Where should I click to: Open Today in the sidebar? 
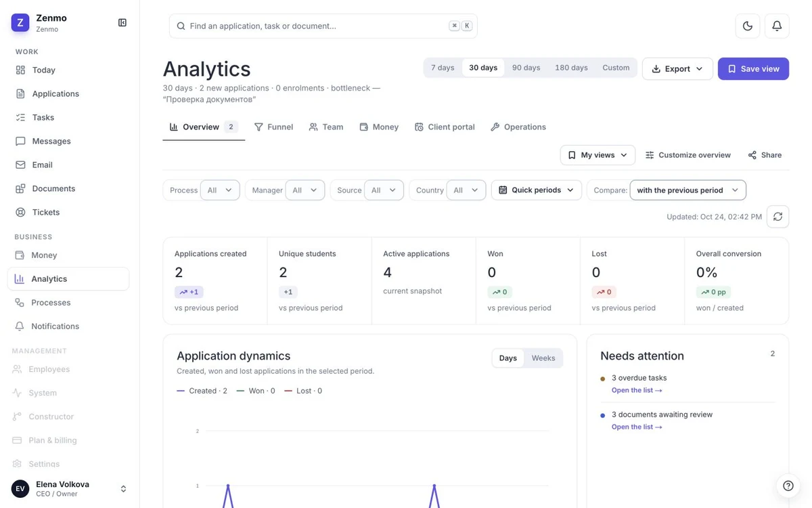pos(68,70)
